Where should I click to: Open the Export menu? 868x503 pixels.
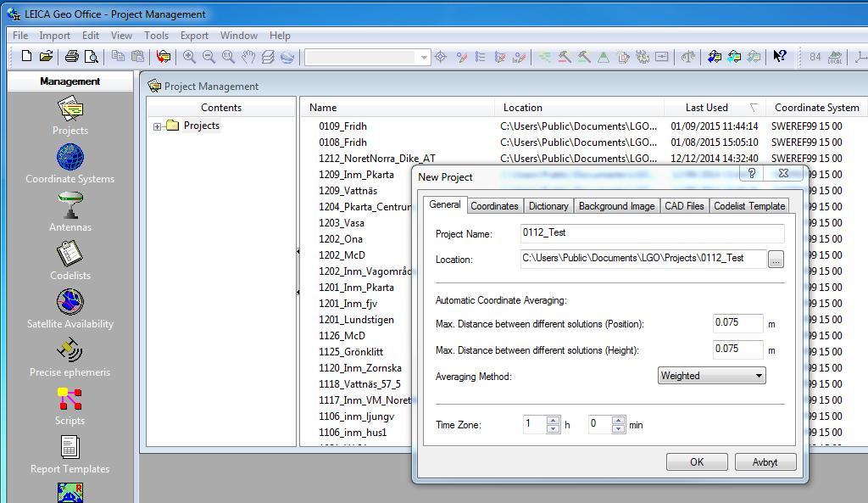pyautogui.click(x=194, y=36)
